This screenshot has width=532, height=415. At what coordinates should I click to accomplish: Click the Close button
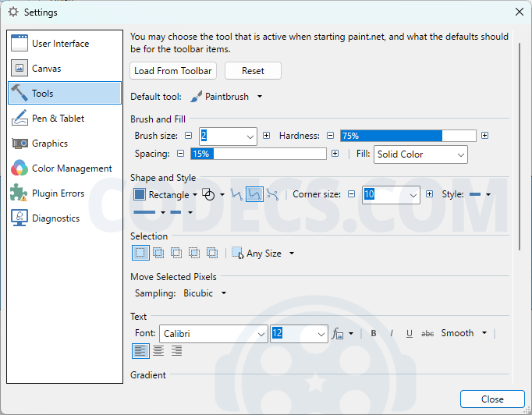click(492, 399)
